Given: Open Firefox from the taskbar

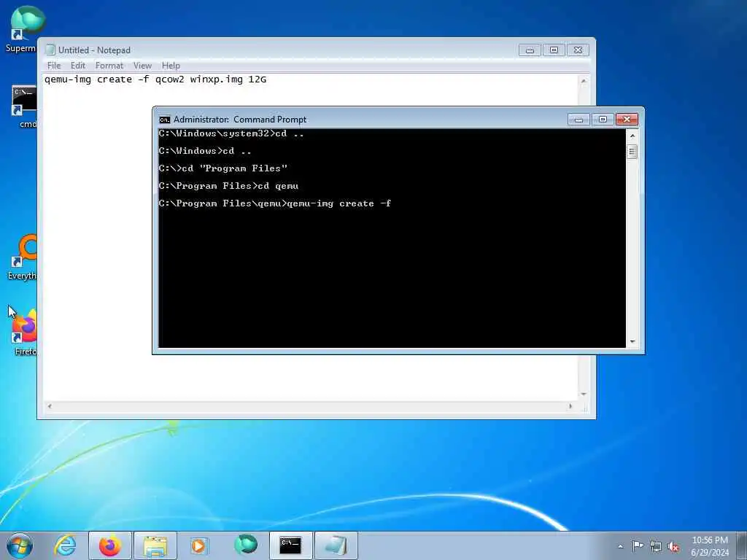Looking at the screenshot, I should click(x=110, y=545).
